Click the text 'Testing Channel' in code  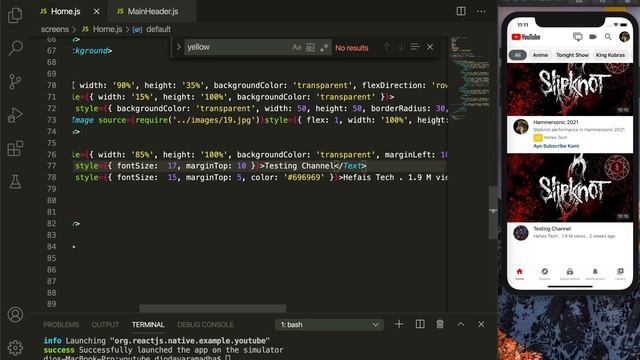point(299,166)
